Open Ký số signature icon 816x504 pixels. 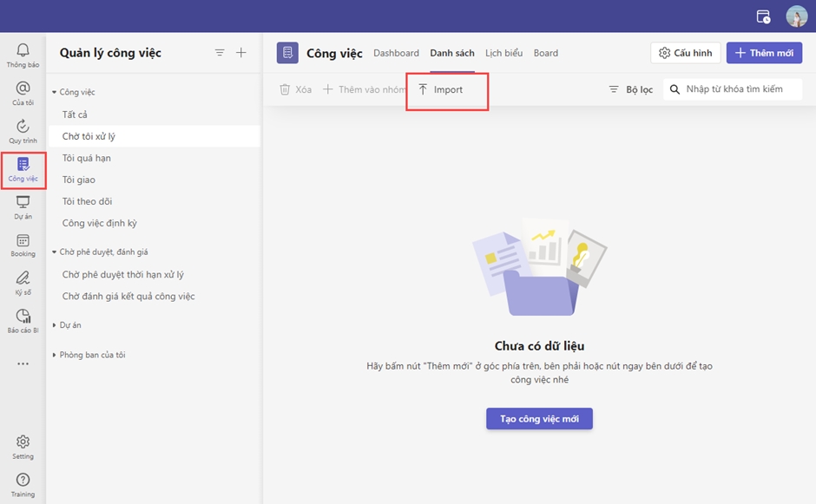click(23, 283)
